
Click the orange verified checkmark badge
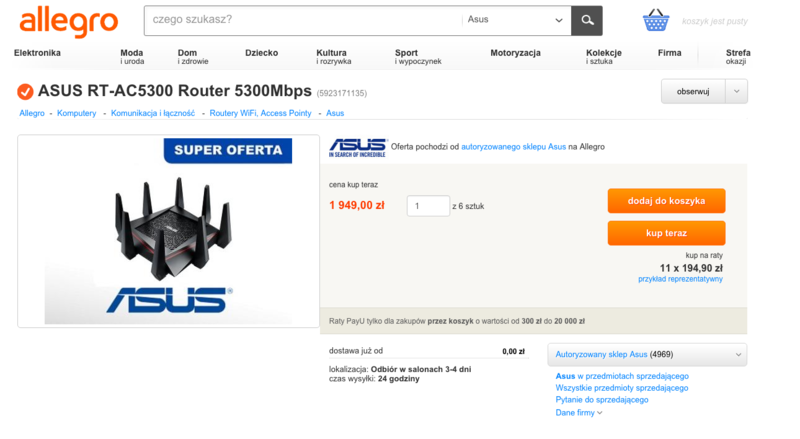pyautogui.click(x=25, y=92)
